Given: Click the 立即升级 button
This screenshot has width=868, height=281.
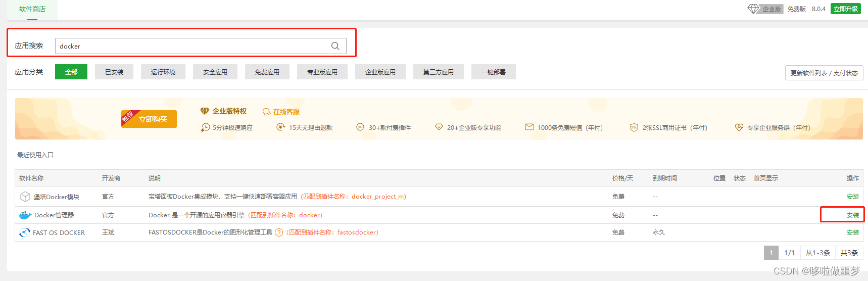Looking at the screenshot, I should 846,9.
